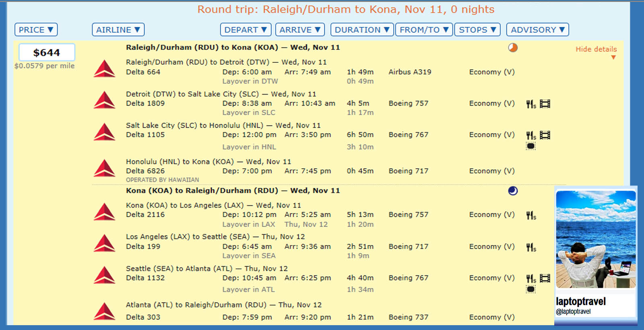
Task: Open the DEPART time dropdown
Action: tap(246, 30)
